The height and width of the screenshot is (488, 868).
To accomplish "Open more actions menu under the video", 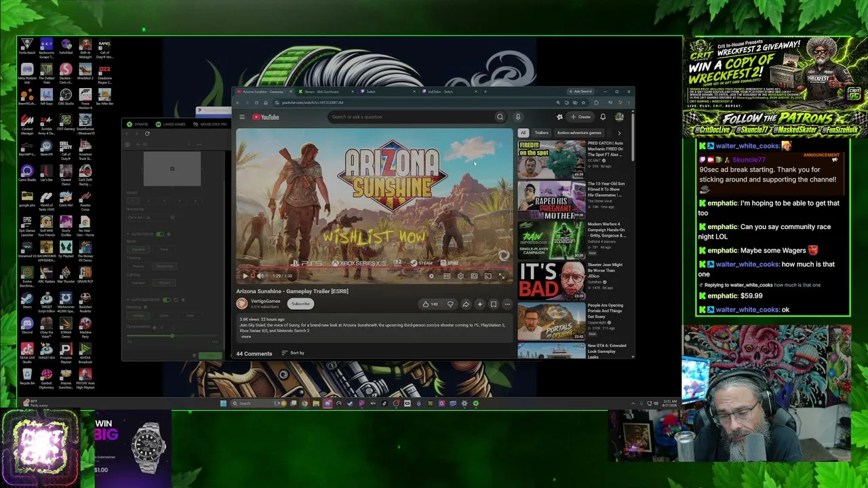I will point(507,304).
